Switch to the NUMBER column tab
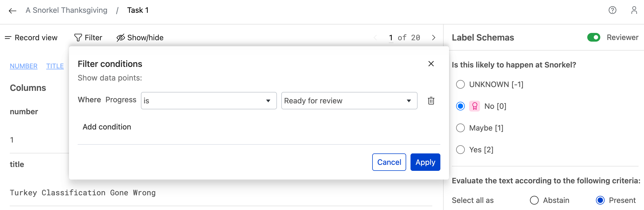Screen dimensions: 644x210 24,66
